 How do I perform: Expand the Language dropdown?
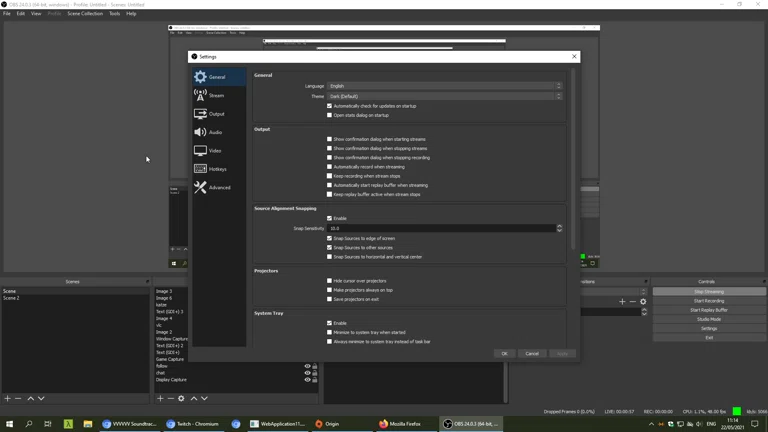445,86
